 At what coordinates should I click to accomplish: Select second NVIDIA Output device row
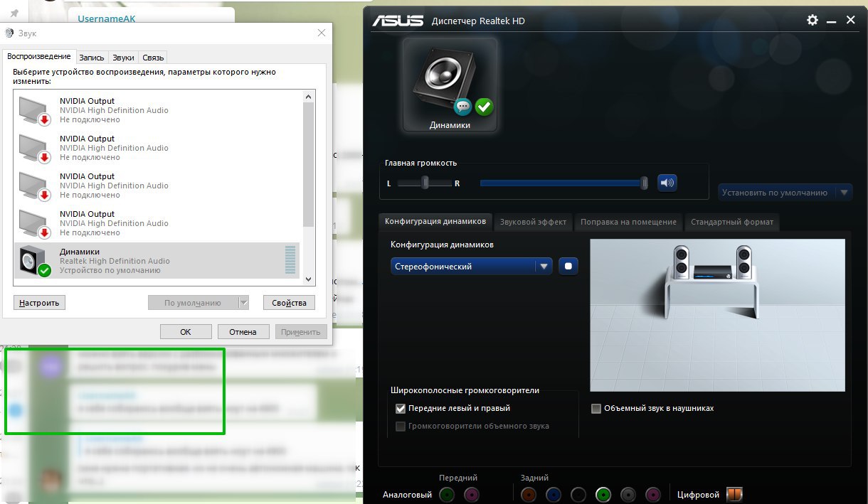(x=157, y=148)
